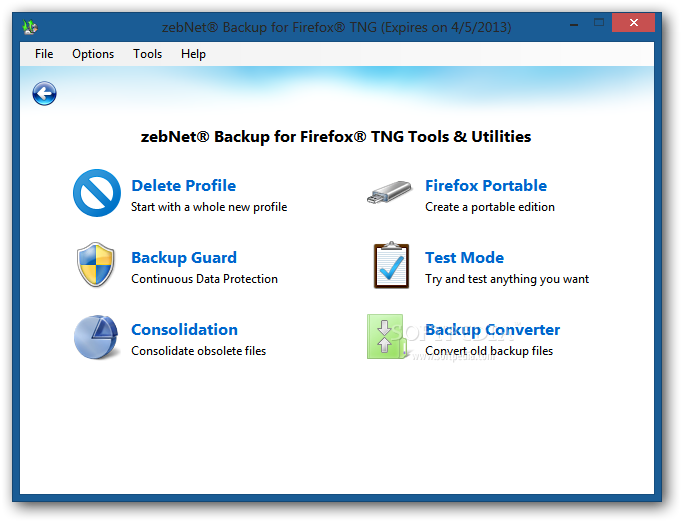
Task: Open the Help menu
Action: coord(193,54)
